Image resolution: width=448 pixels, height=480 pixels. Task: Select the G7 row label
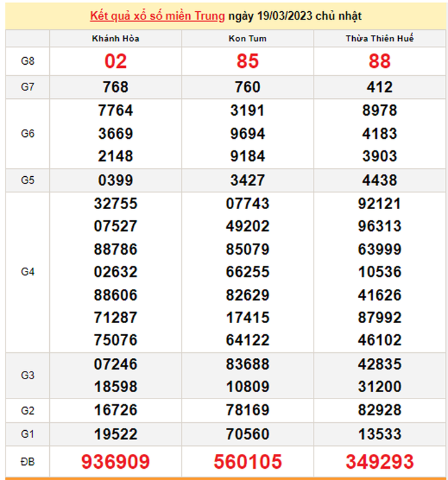pyautogui.click(x=27, y=87)
